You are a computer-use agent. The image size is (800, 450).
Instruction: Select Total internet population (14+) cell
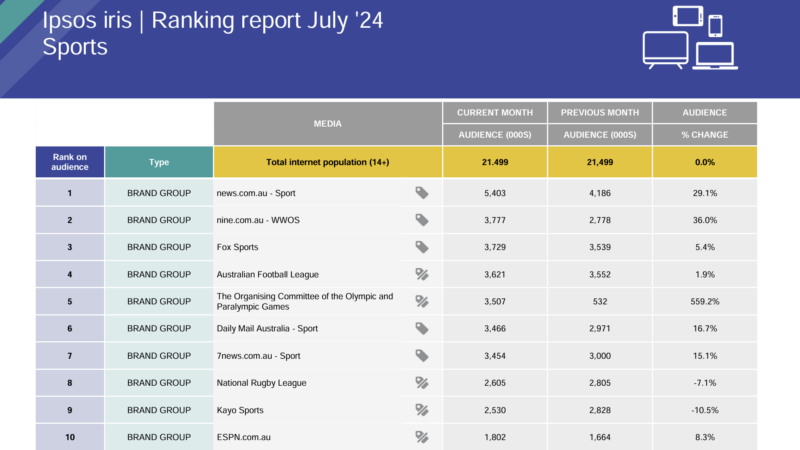328,162
